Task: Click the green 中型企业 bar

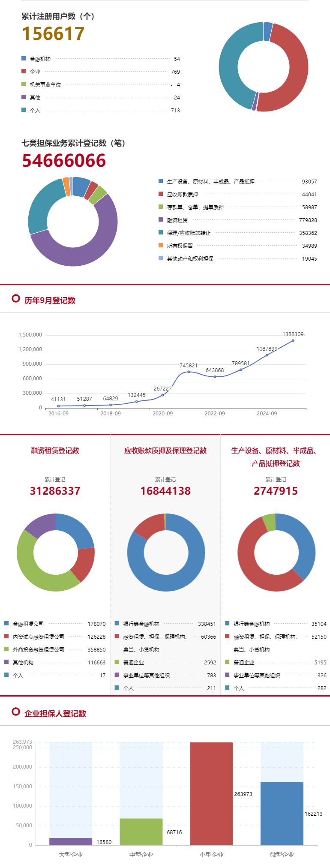Action: (x=141, y=832)
